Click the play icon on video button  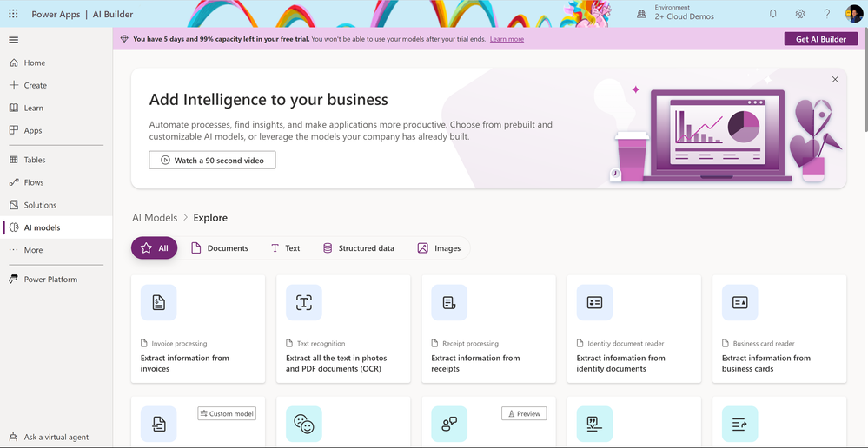pyautogui.click(x=165, y=161)
